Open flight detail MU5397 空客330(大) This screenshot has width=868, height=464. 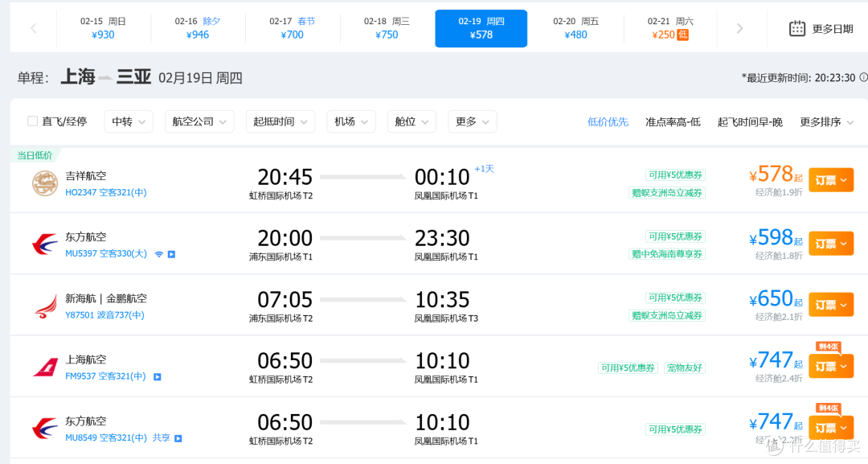(106, 253)
